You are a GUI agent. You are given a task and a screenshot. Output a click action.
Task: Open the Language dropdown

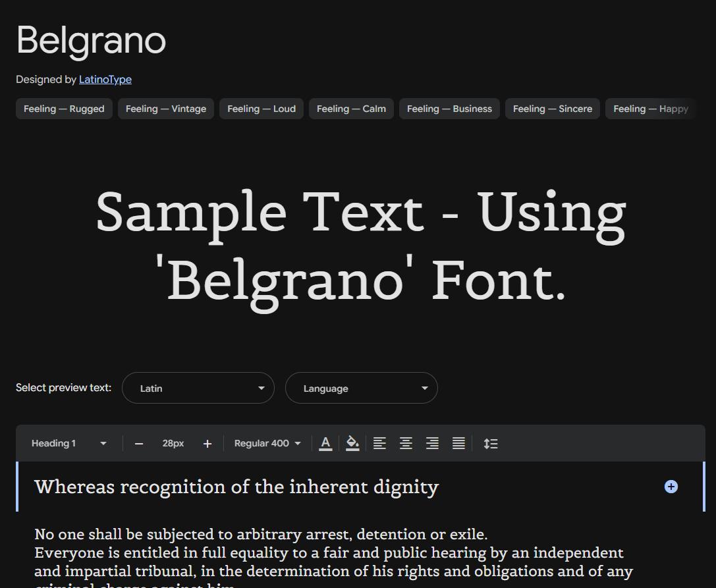pyautogui.click(x=362, y=388)
